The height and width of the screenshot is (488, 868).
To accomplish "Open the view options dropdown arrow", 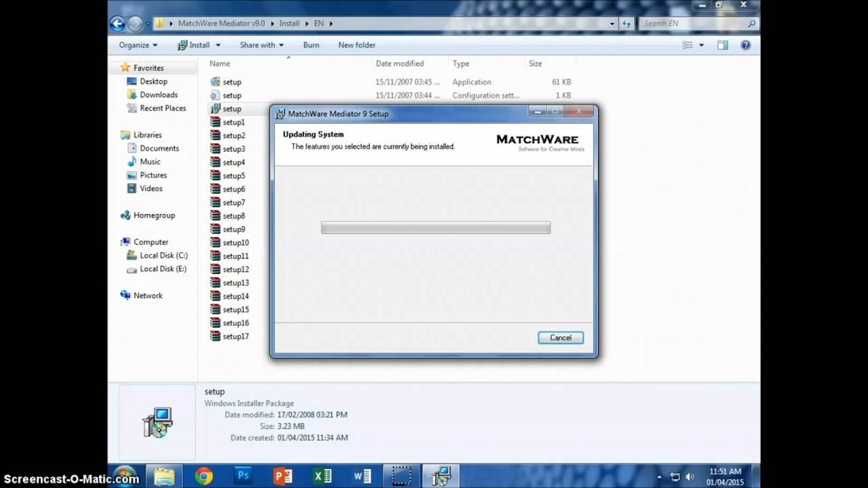I will (x=701, y=45).
